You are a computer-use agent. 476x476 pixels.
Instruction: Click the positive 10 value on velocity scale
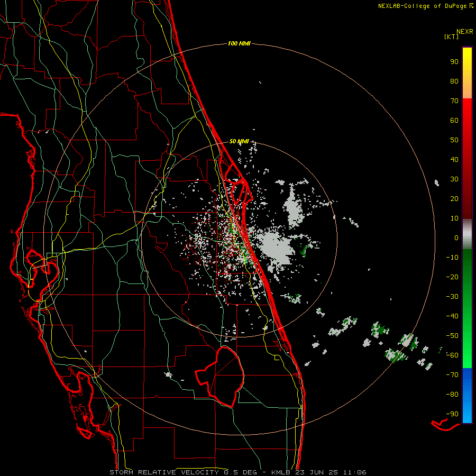pos(454,218)
